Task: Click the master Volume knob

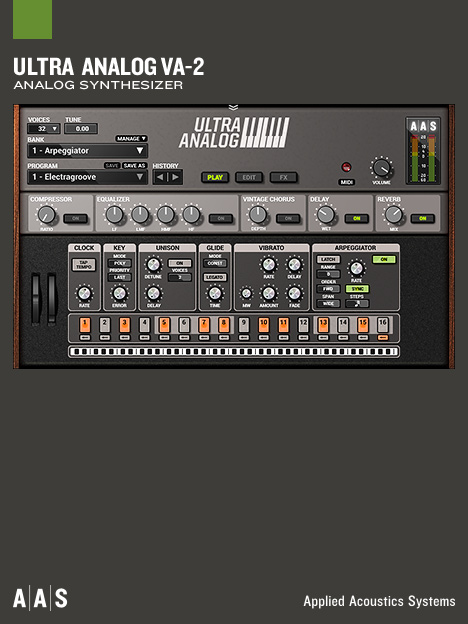Action: (381, 168)
